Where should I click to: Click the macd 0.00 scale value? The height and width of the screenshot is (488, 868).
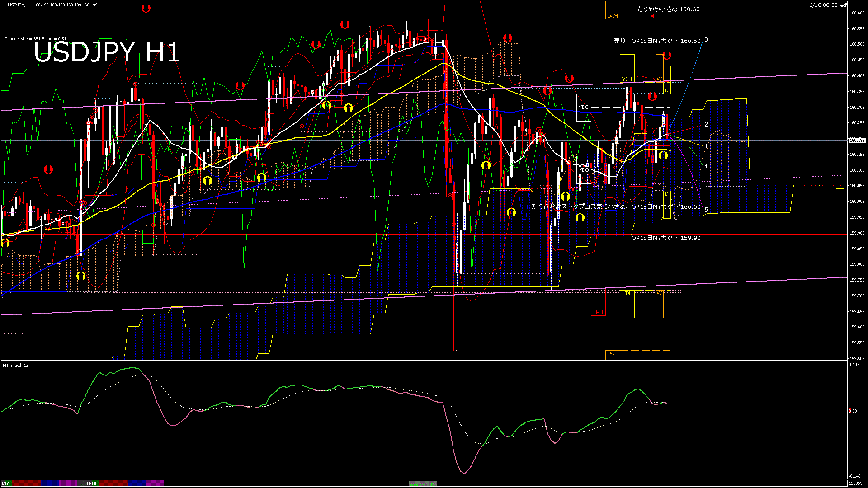[853, 411]
